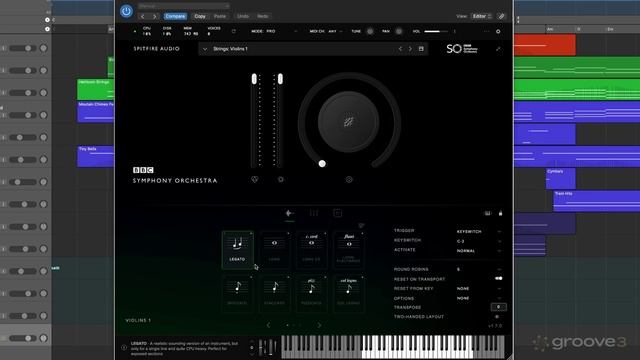Click the info icon beside Legato description

click(x=124, y=348)
